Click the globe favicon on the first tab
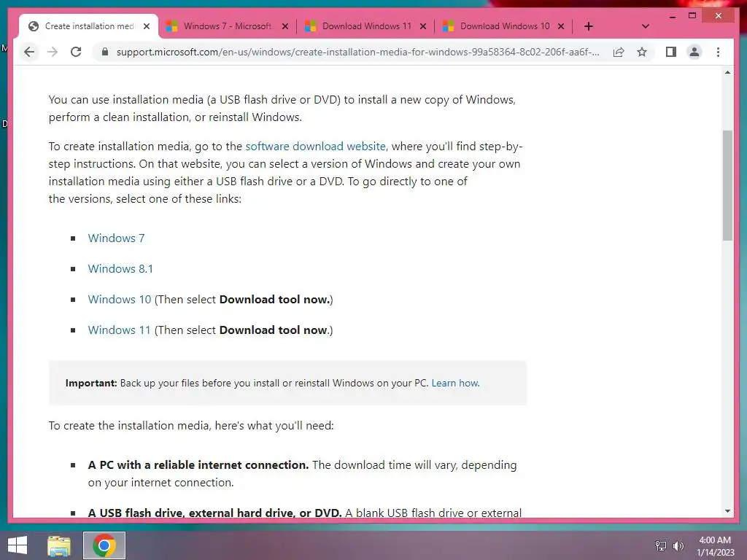This screenshot has width=747, height=560. point(34,26)
